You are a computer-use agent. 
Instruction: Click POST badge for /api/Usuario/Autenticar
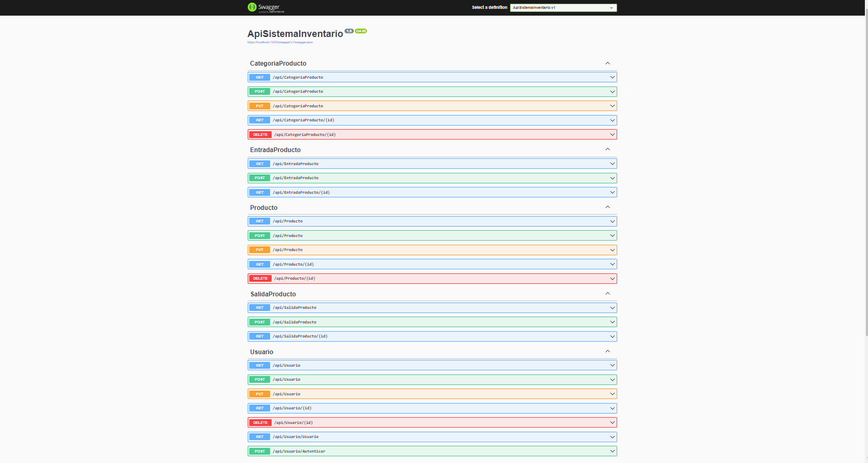tap(260, 451)
